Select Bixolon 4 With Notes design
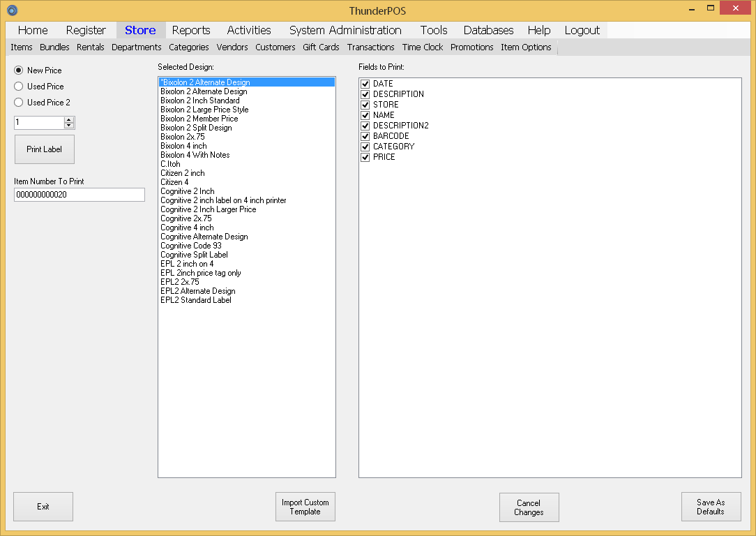 click(x=247, y=156)
